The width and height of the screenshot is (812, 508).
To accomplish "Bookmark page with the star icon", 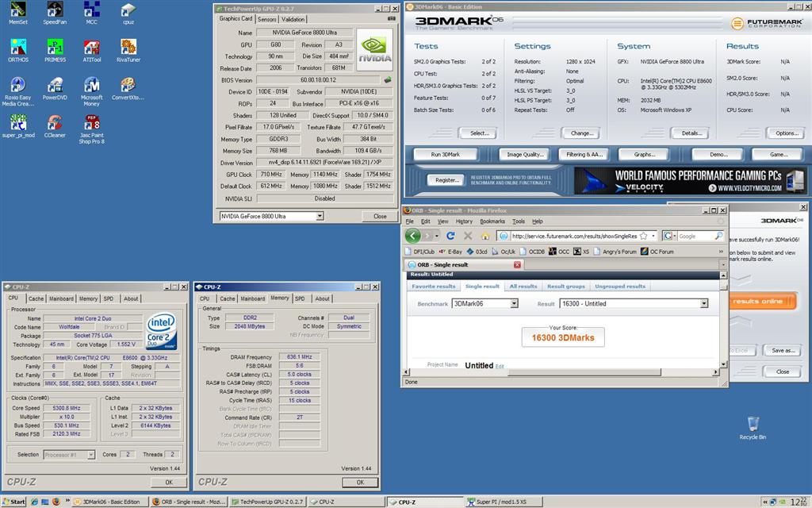I will pyautogui.click(x=643, y=236).
